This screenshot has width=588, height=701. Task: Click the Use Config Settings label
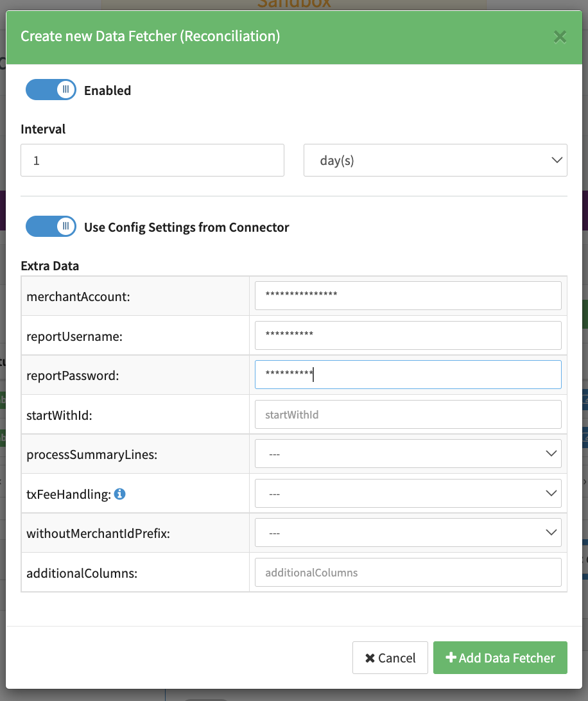(x=186, y=227)
